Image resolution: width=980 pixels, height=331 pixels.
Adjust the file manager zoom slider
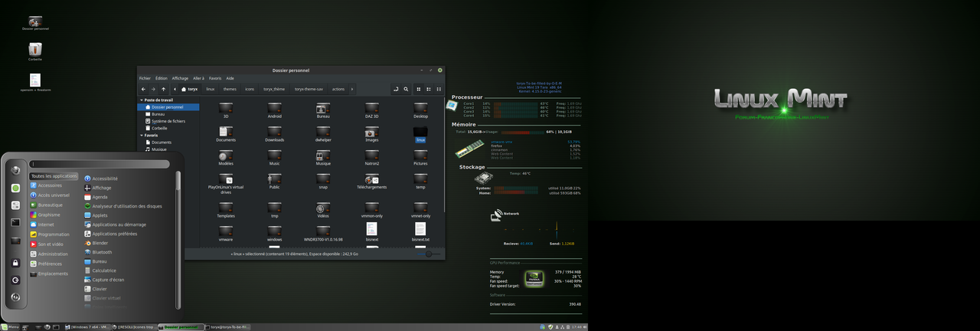(430, 253)
